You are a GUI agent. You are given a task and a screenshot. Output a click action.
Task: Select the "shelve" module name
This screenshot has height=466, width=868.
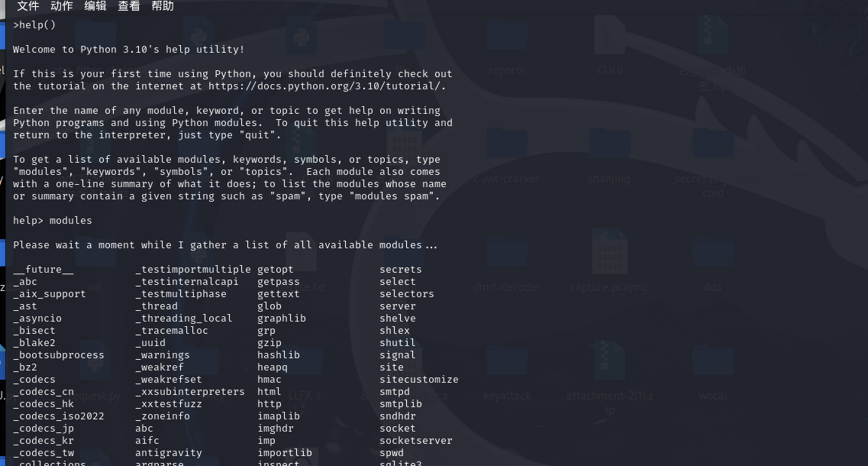tap(398, 318)
